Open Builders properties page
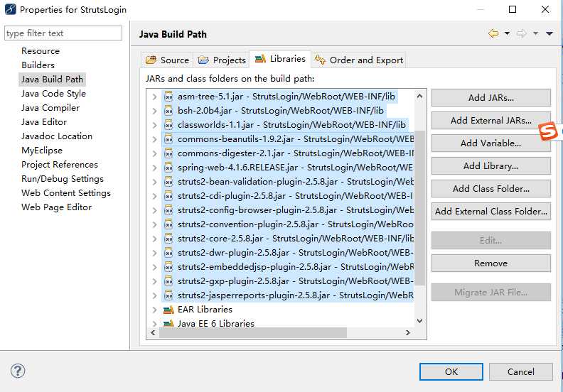This screenshot has height=392, width=563. (38, 65)
